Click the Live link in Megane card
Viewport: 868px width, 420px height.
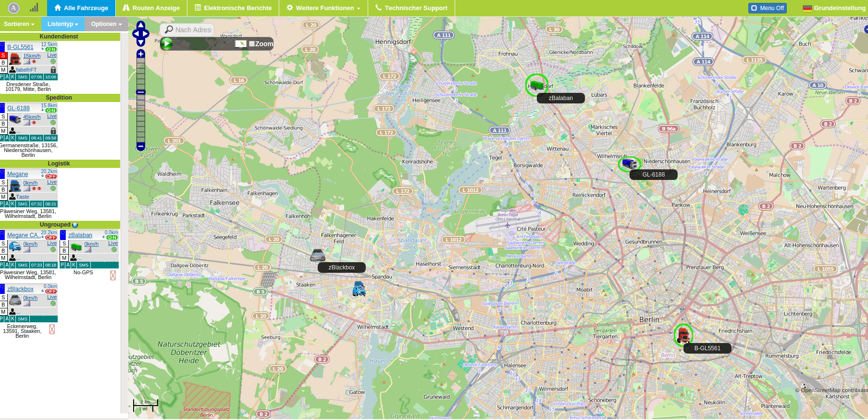[52, 182]
